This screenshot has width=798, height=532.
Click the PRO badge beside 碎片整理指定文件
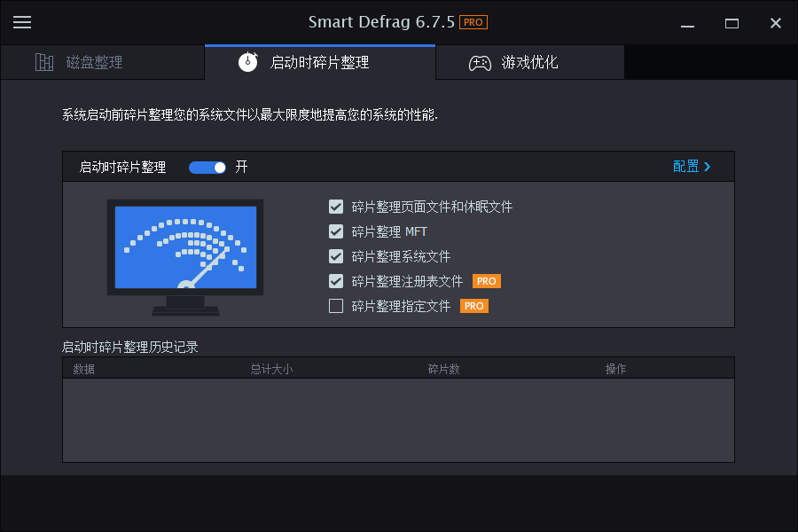pos(473,305)
